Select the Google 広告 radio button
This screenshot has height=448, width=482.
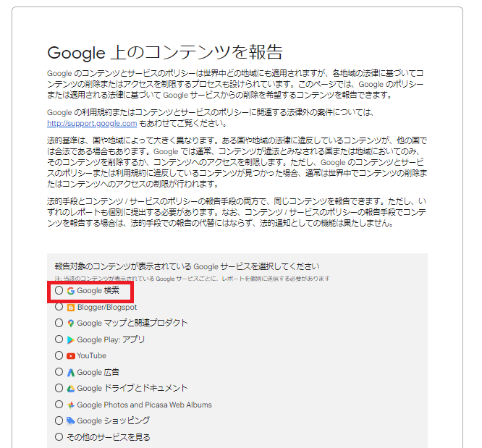pos(59,372)
